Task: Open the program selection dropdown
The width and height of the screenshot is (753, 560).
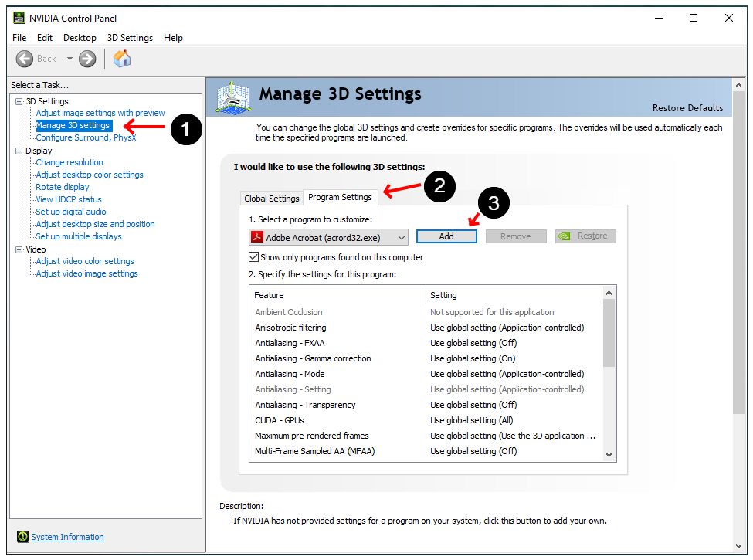Action: point(402,237)
